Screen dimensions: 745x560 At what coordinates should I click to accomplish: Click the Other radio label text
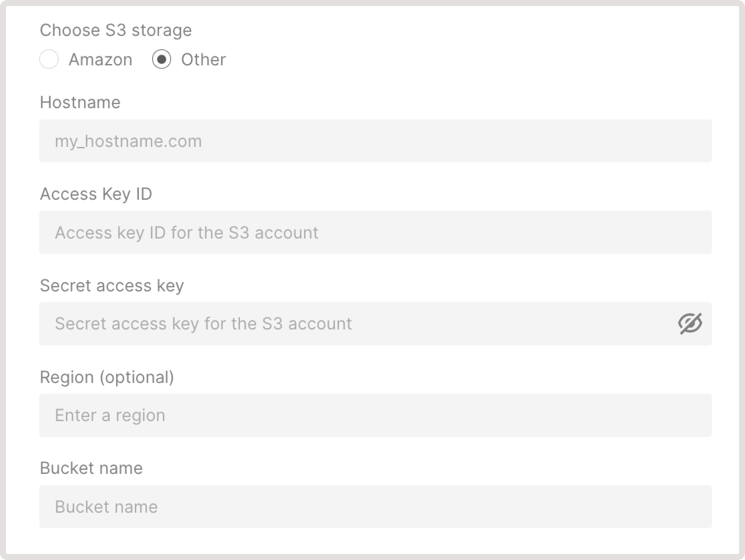point(202,58)
